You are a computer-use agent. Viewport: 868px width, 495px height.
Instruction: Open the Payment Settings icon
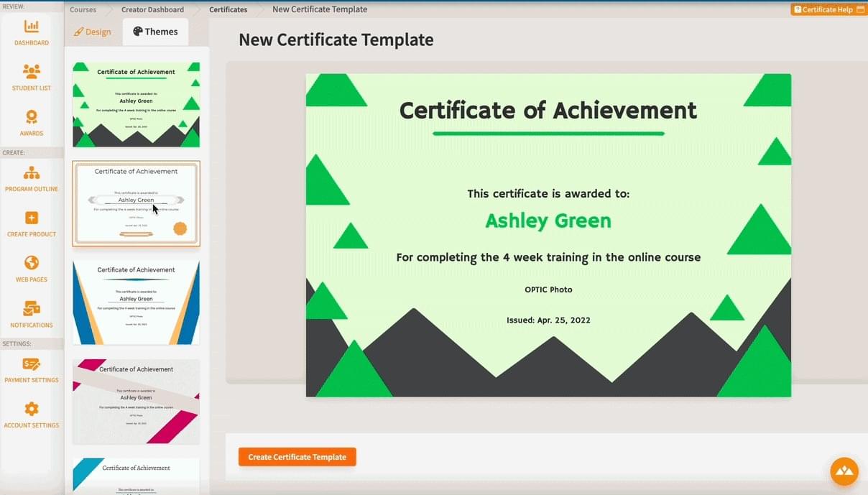click(32, 364)
